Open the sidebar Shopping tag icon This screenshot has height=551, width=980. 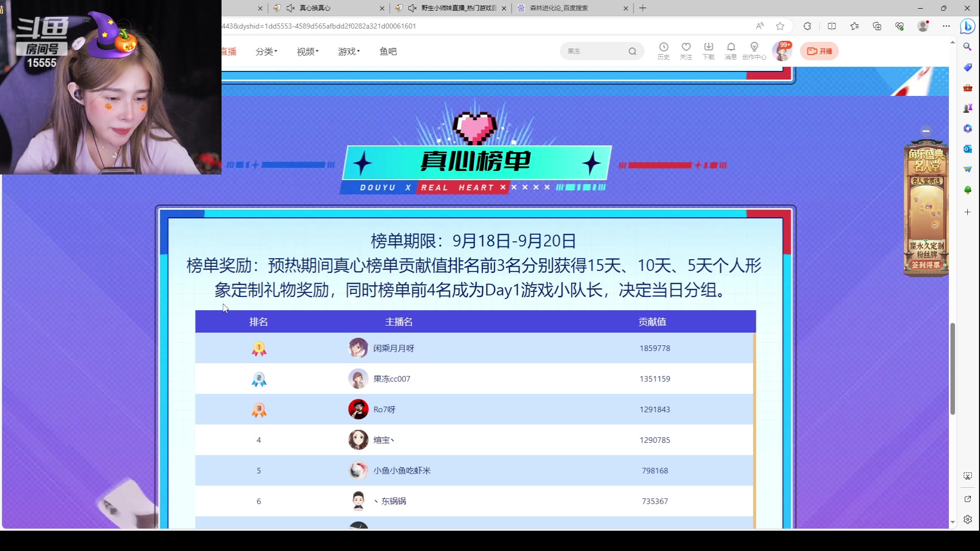pos(967,67)
